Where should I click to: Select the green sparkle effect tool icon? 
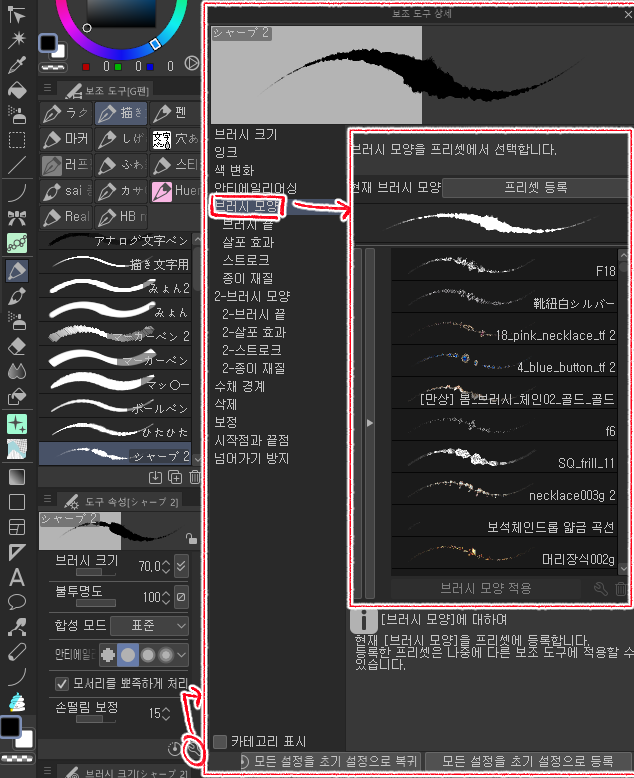click(16, 424)
